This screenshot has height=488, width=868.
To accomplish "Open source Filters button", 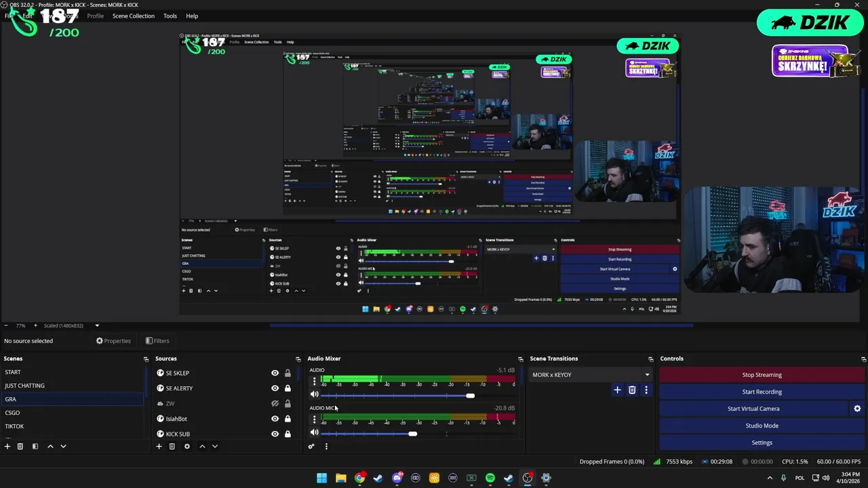I will [x=157, y=341].
